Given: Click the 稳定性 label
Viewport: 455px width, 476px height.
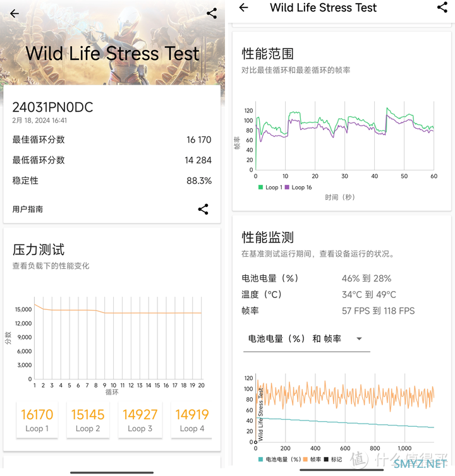Looking at the screenshot, I should click(25, 181).
